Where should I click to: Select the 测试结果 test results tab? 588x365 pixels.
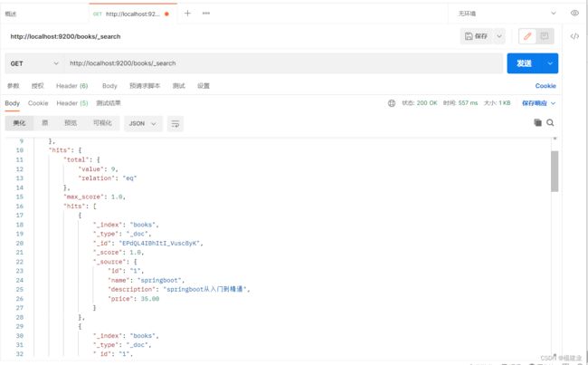pos(109,103)
